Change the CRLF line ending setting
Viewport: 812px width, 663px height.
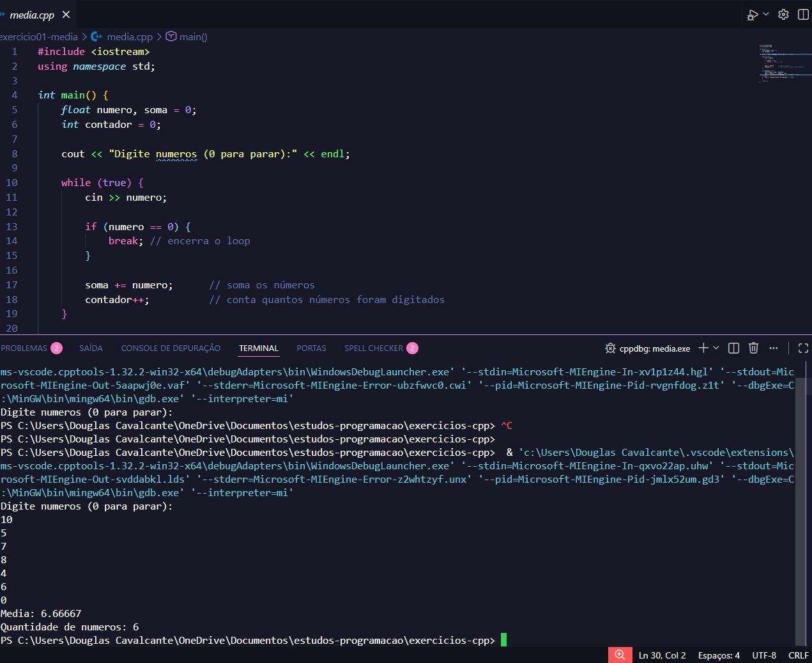(799, 655)
